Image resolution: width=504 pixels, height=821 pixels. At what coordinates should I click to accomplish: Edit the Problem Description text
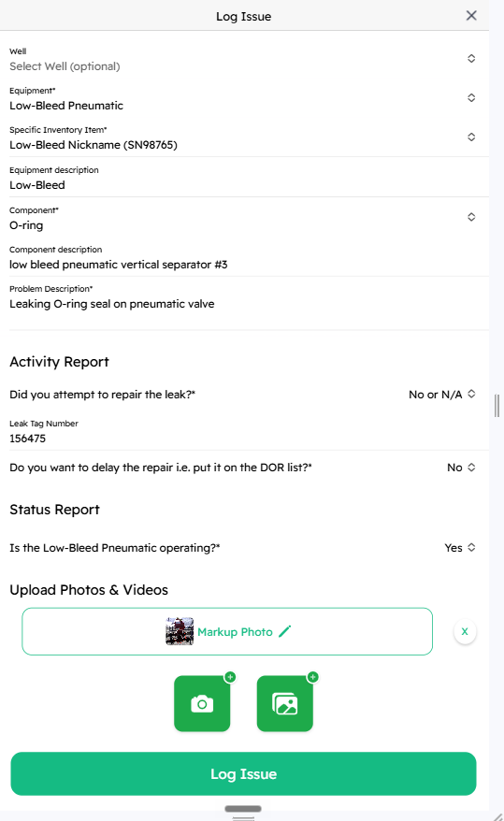pyautogui.click(x=244, y=298)
